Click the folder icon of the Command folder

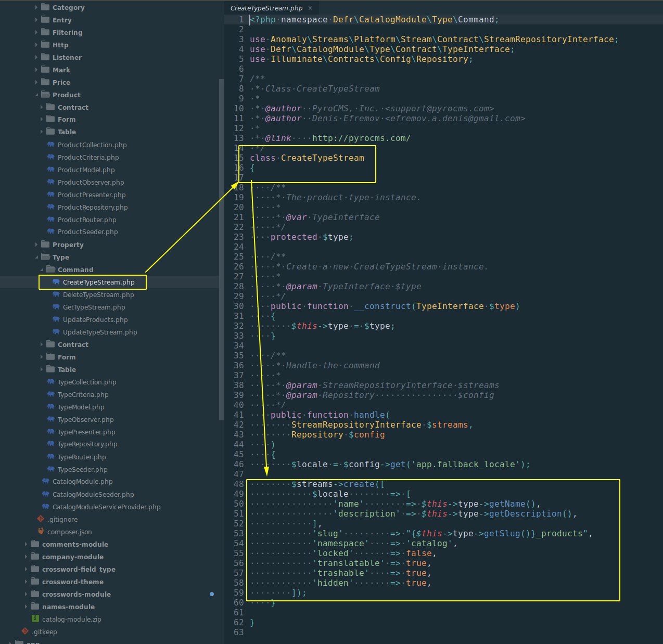pyautogui.click(x=50, y=269)
